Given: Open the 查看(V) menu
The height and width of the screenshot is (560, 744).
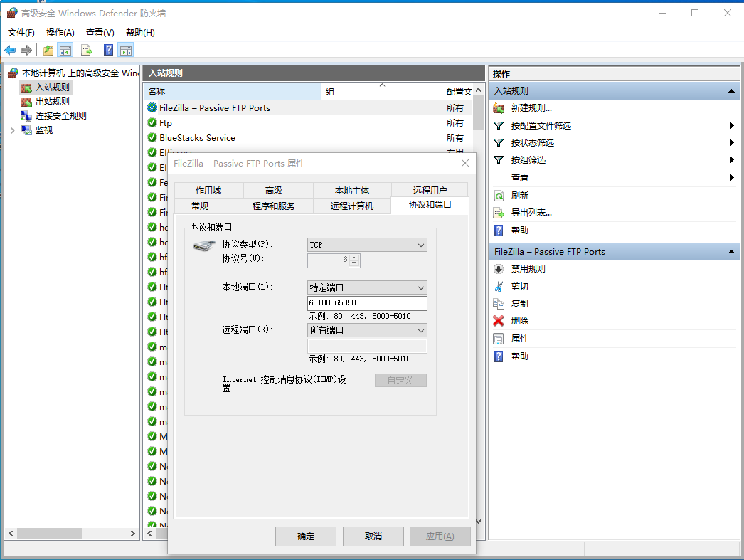Looking at the screenshot, I should [x=100, y=32].
